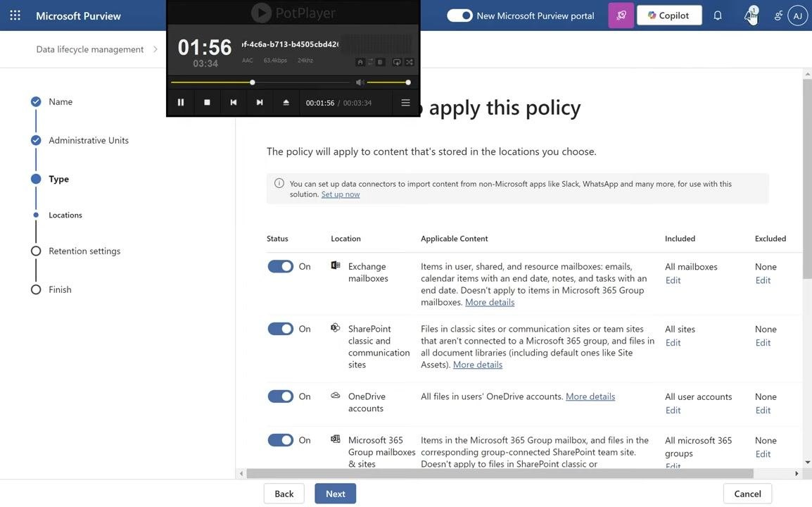
Task: Open More details for OneDrive accounts
Action: [590, 396]
